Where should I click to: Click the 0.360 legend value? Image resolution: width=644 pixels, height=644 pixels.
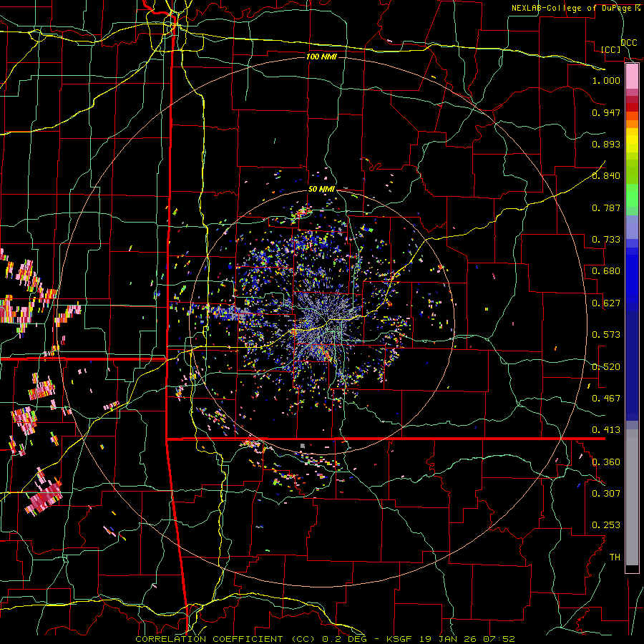click(x=606, y=462)
